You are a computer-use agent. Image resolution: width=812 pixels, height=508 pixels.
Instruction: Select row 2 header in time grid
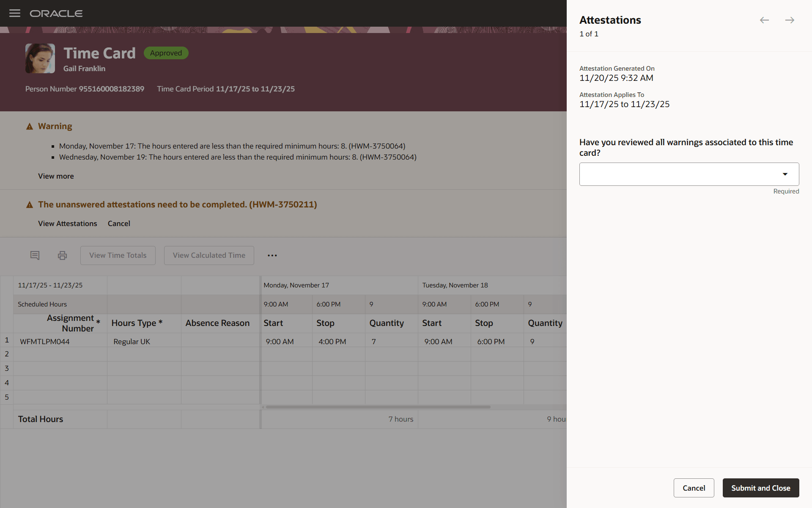[7, 354]
